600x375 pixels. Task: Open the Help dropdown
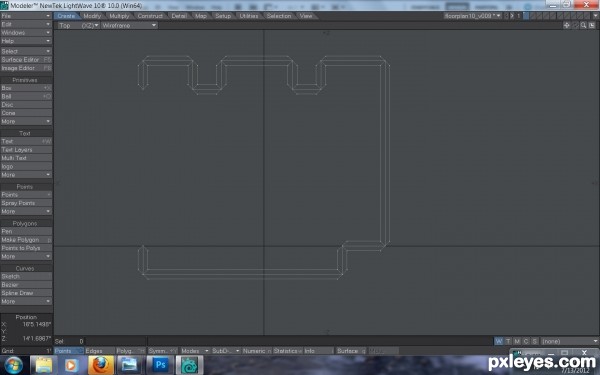point(26,41)
